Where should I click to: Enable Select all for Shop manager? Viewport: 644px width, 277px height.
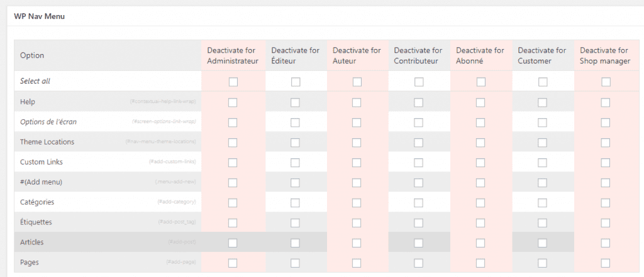(606, 82)
